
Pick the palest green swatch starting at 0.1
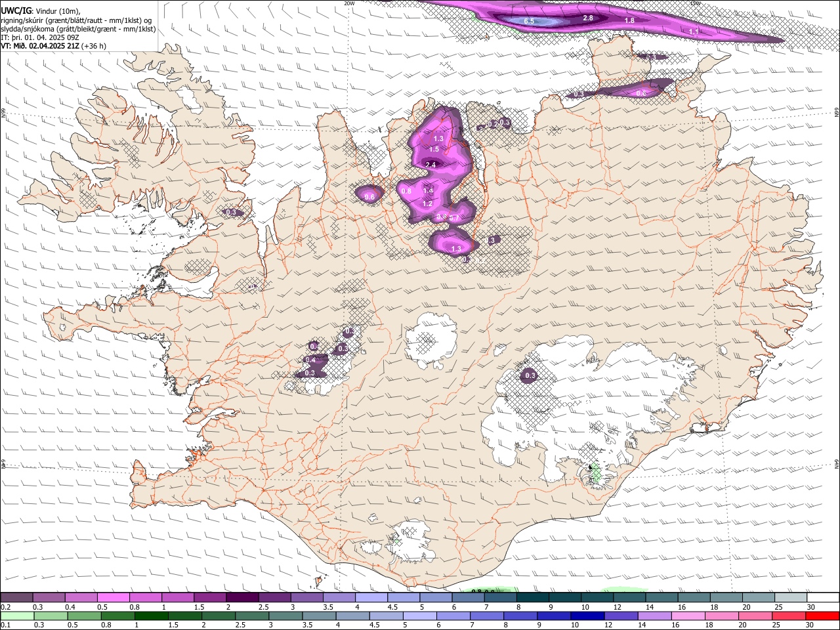click(17, 616)
